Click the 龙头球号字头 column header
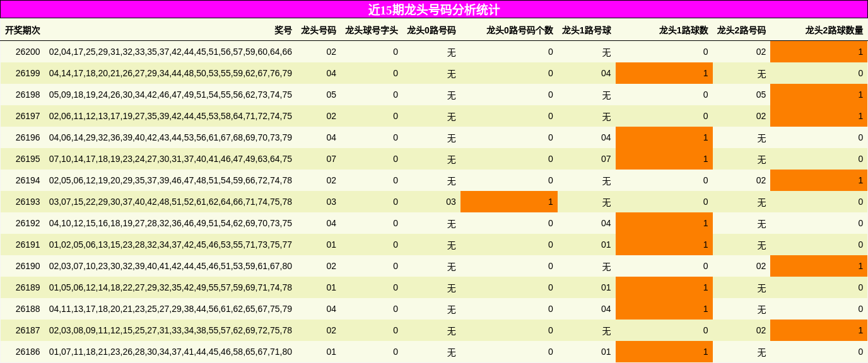This screenshot has width=868, height=363. 372,30
